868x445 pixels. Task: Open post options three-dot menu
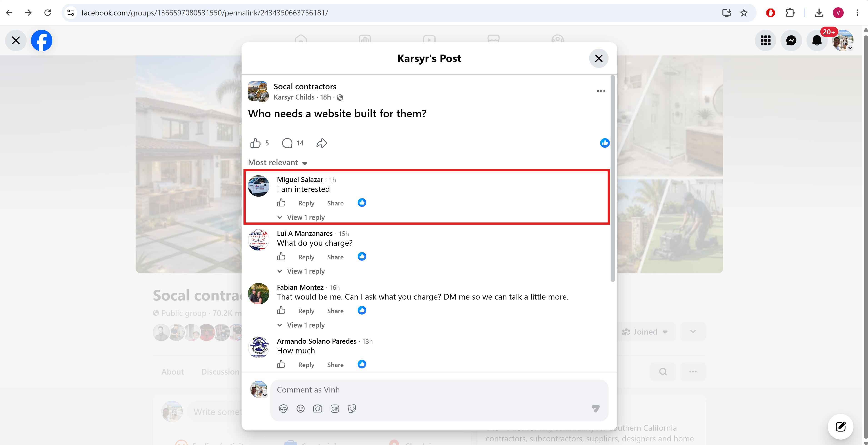(x=601, y=91)
